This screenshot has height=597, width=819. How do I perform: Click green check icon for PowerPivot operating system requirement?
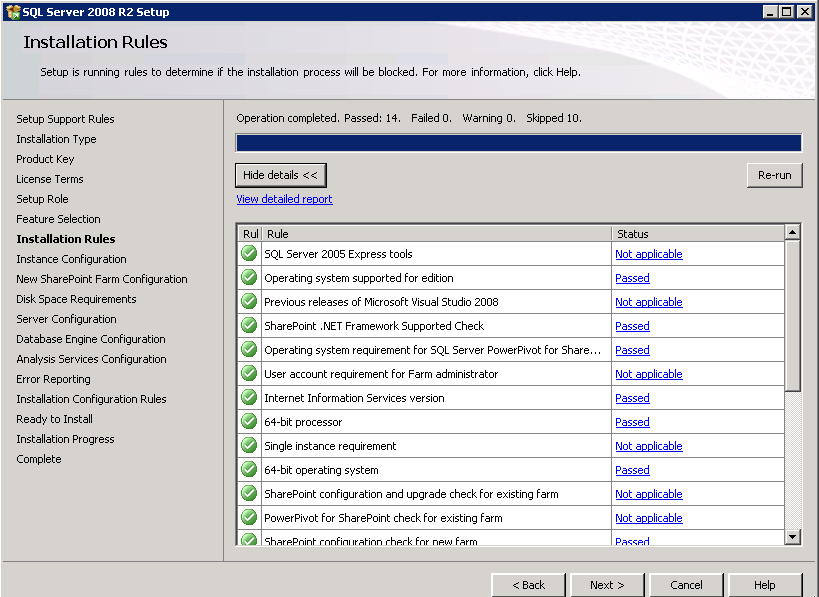coord(249,349)
